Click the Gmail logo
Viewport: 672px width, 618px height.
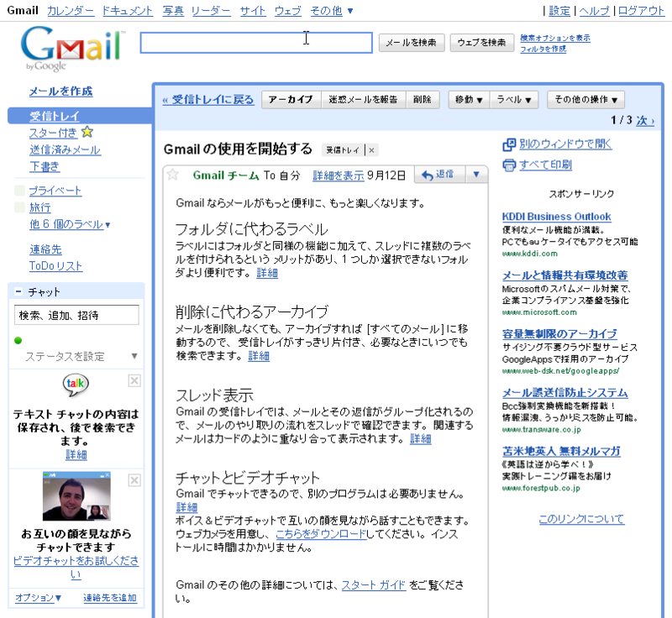pyautogui.click(x=71, y=47)
